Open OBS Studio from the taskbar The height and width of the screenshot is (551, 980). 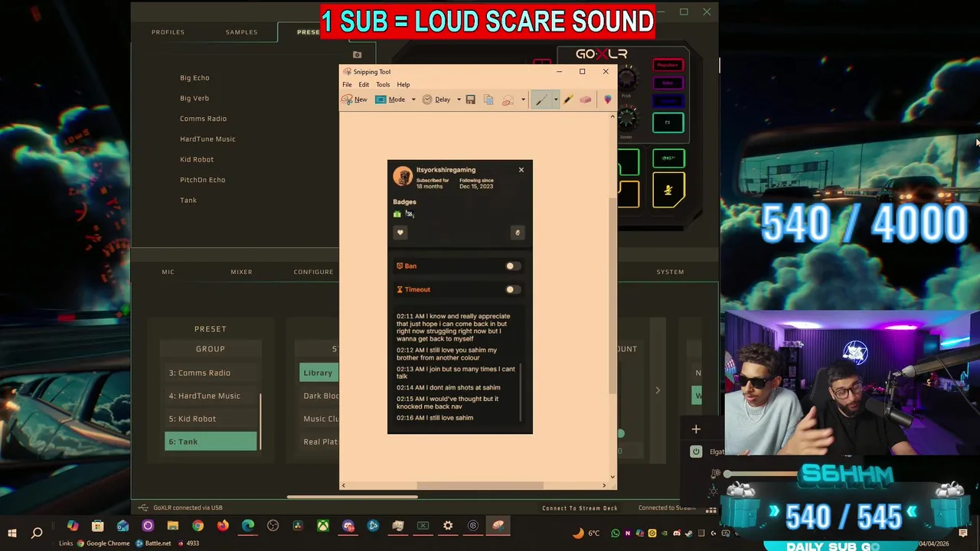273,526
